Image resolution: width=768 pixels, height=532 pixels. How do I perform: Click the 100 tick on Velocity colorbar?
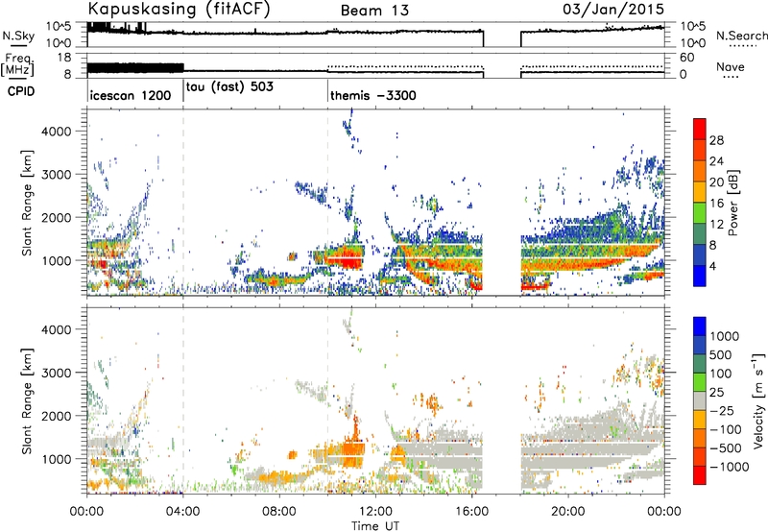click(x=721, y=374)
